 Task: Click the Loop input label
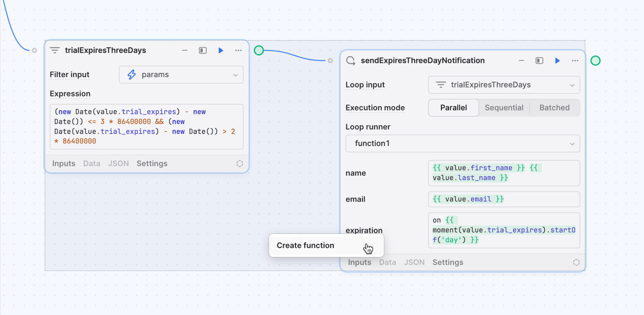365,85
